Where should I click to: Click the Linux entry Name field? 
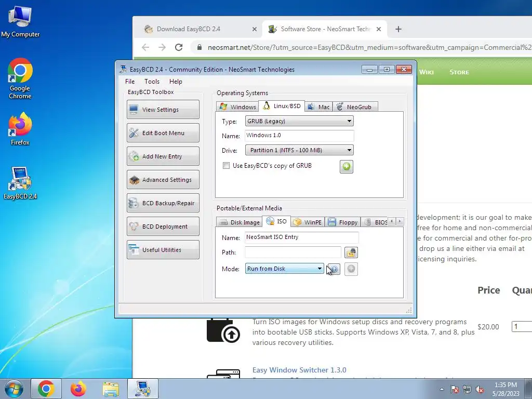299,136
